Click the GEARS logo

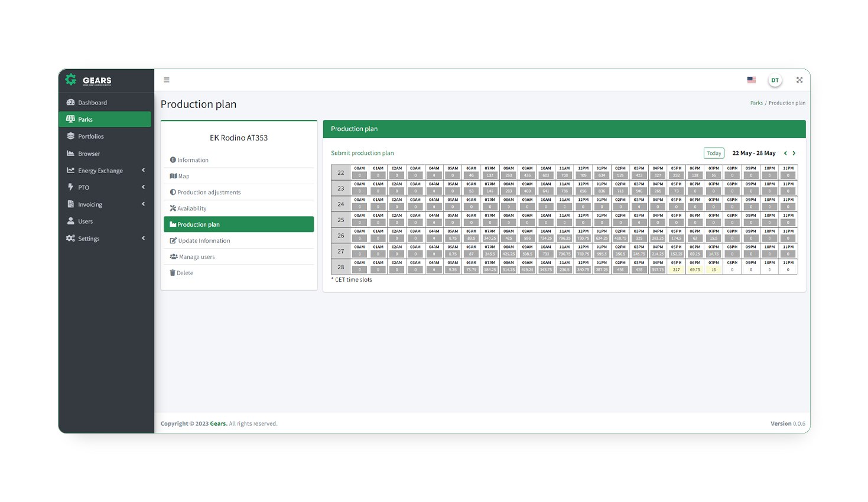coord(89,80)
